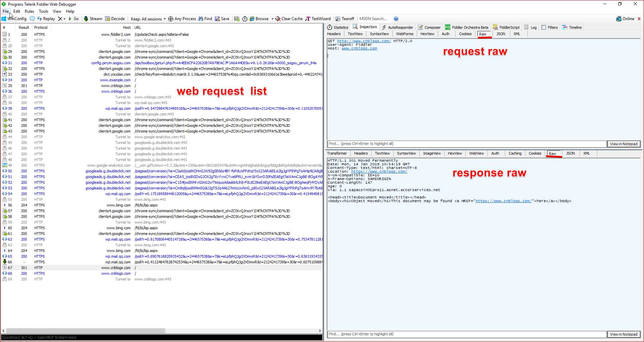The image size is (644, 342).
Task: Replay the selected sessions
Action: 46,19
